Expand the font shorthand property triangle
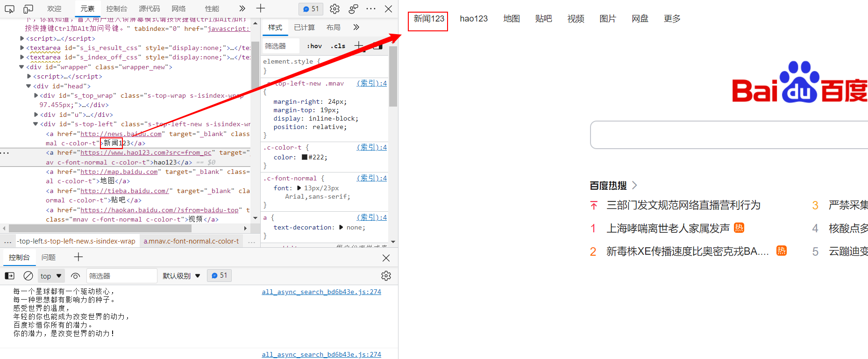Viewport: 868px width, 359px height. (x=299, y=188)
